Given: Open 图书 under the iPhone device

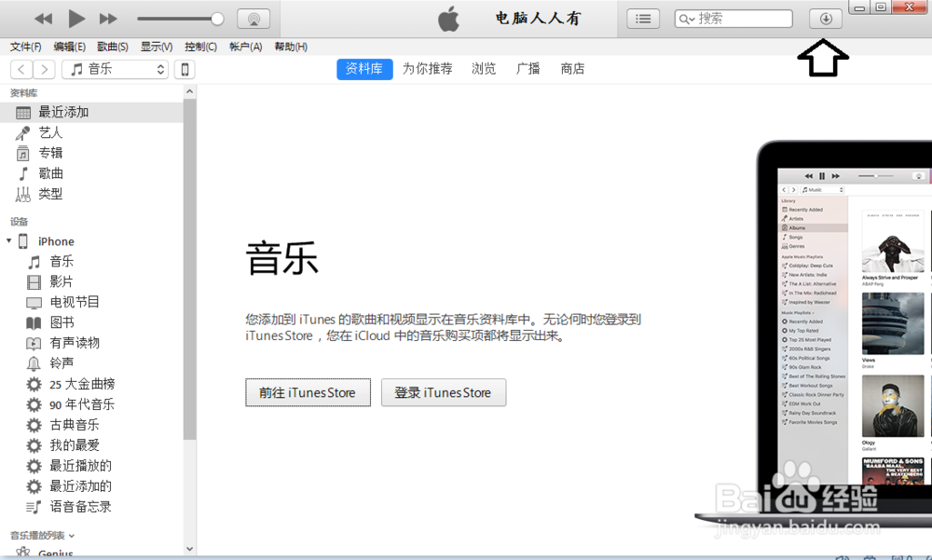Looking at the screenshot, I should [x=91, y=322].
